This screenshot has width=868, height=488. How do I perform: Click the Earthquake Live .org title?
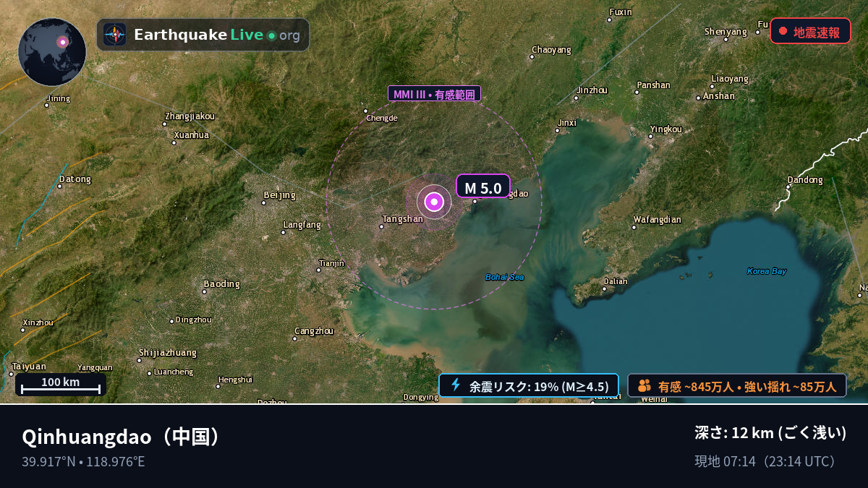pyautogui.click(x=217, y=35)
